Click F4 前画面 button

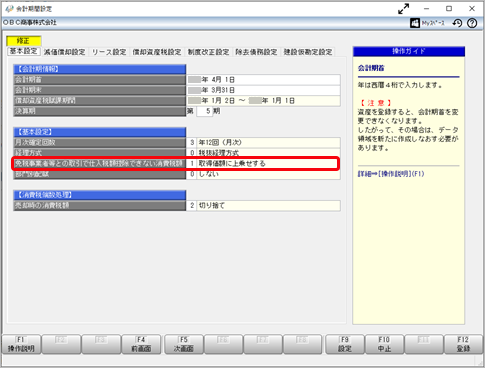pos(141,344)
